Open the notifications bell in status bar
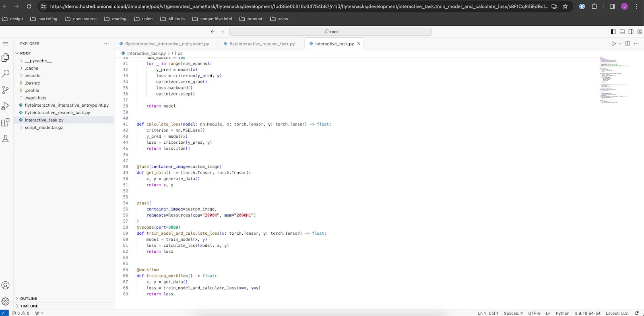Viewport: 644px width, 316px height. pyautogui.click(x=637, y=313)
